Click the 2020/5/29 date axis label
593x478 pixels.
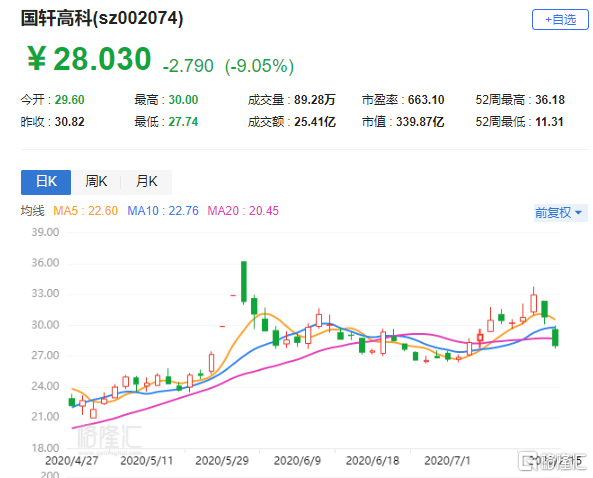tap(222, 461)
